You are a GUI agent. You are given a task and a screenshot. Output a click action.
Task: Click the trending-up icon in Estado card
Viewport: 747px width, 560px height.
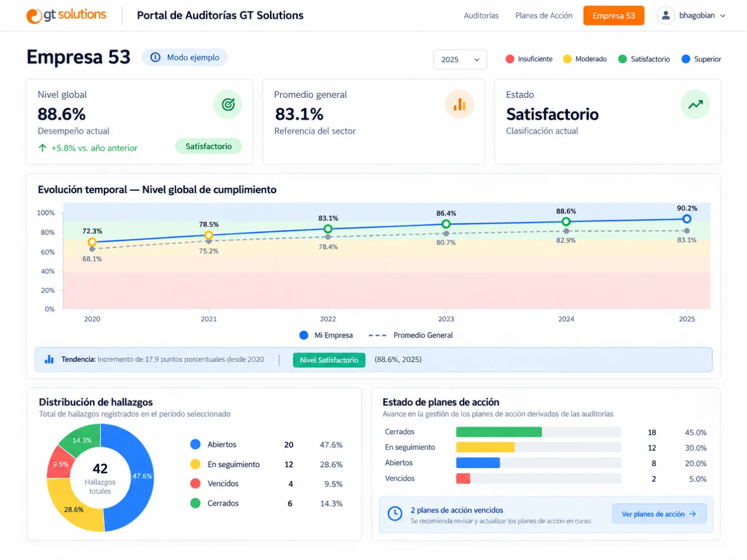coord(695,104)
